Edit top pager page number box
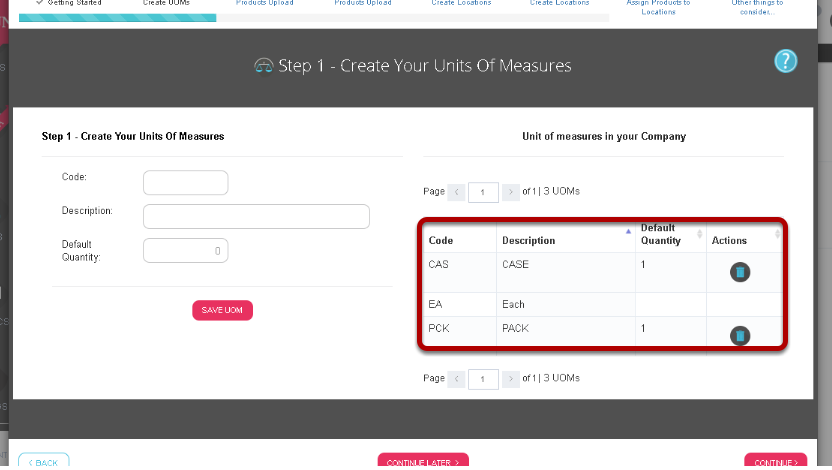The image size is (832, 470). click(483, 192)
